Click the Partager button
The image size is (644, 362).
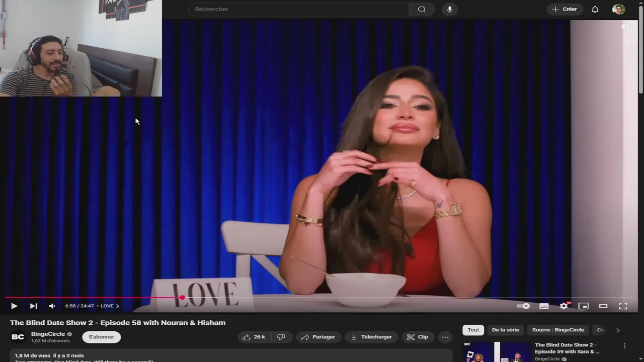[x=318, y=337]
